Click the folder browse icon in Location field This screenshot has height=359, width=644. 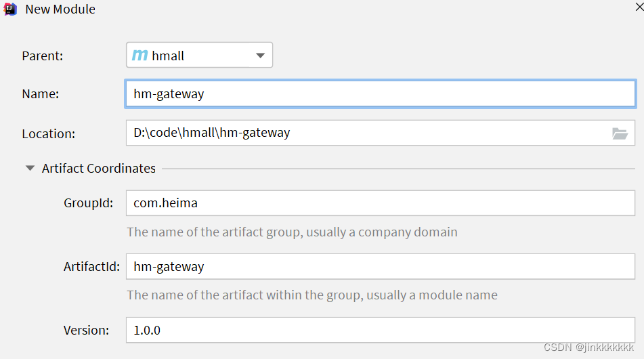point(620,133)
